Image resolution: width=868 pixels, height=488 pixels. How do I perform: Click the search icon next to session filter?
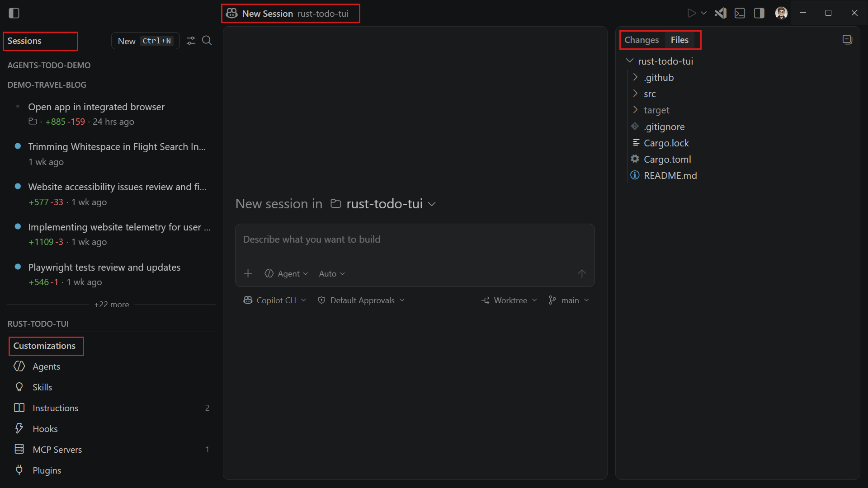click(207, 41)
